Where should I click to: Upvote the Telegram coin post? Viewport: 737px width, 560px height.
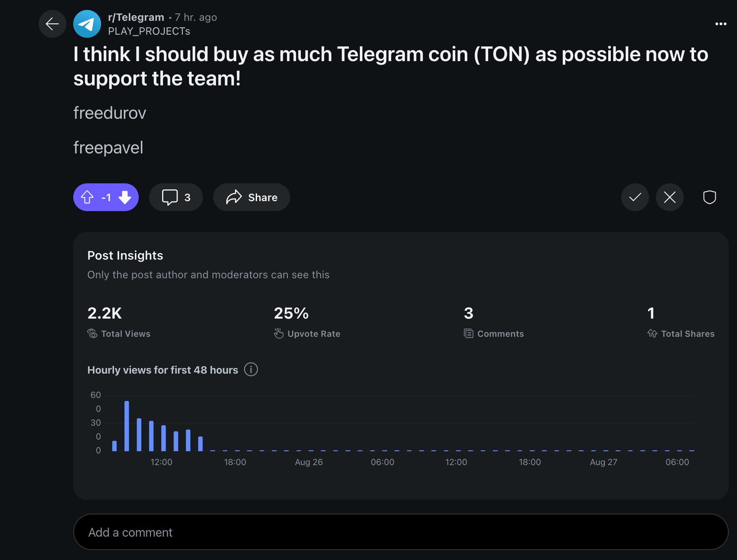(87, 197)
